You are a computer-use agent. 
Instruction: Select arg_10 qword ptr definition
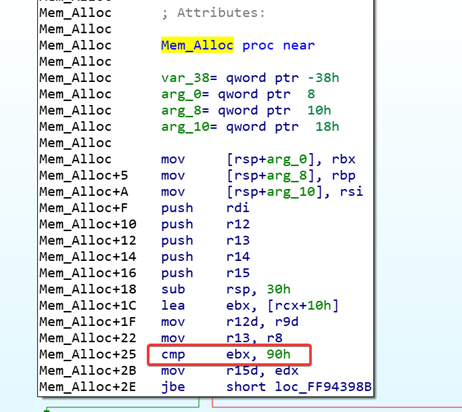[x=250, y=127]
